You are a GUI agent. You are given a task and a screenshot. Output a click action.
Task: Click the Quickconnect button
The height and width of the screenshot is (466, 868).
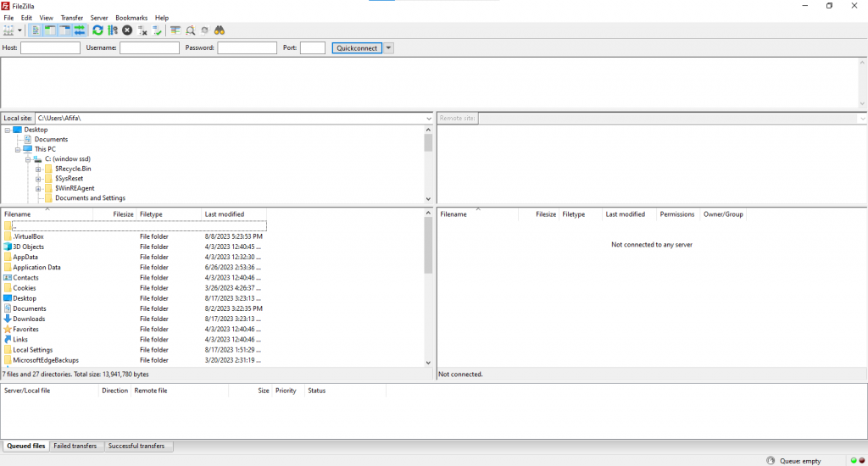coord(357,48)
